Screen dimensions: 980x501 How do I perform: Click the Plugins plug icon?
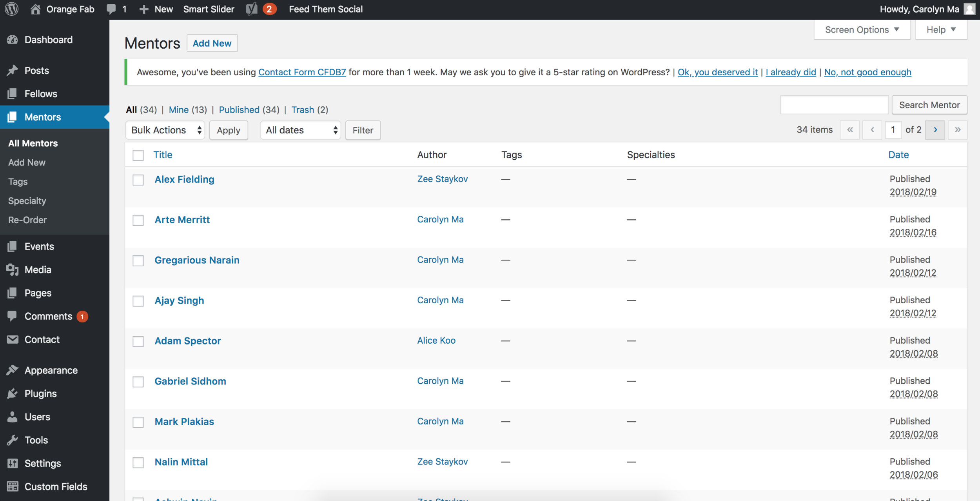(x=13, y=394)
